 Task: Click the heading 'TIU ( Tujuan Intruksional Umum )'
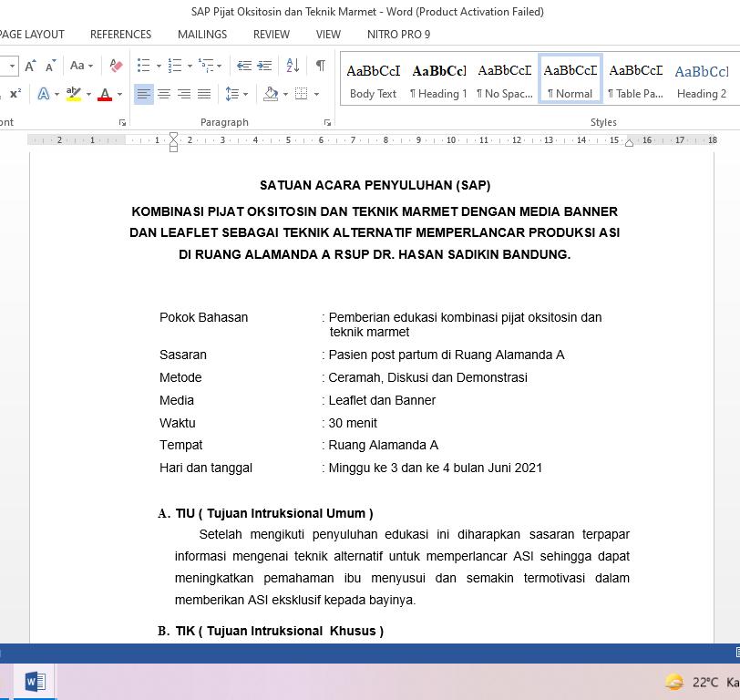274,513
